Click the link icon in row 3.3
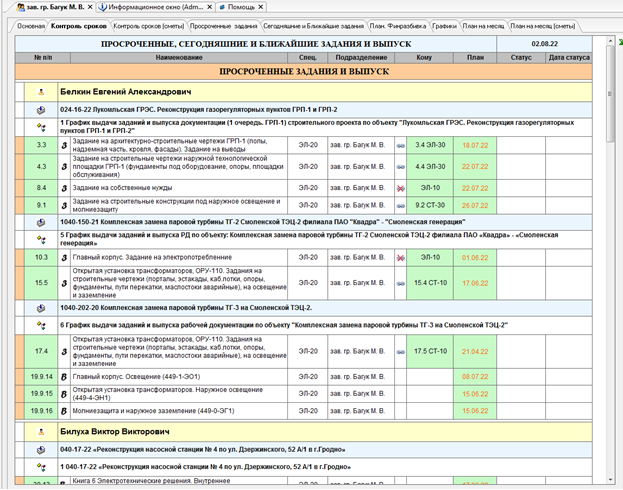This screenshot has width=623, height=490. tap(400, 146)
